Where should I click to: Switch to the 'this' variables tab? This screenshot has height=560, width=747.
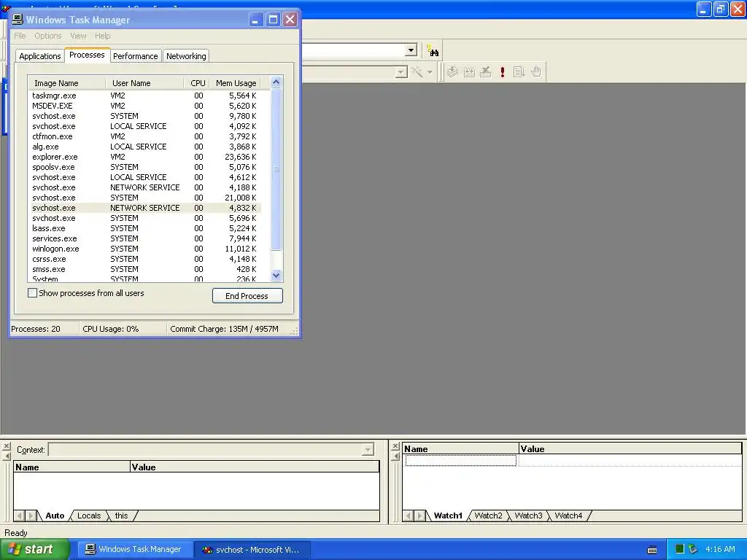coord(122,516)
